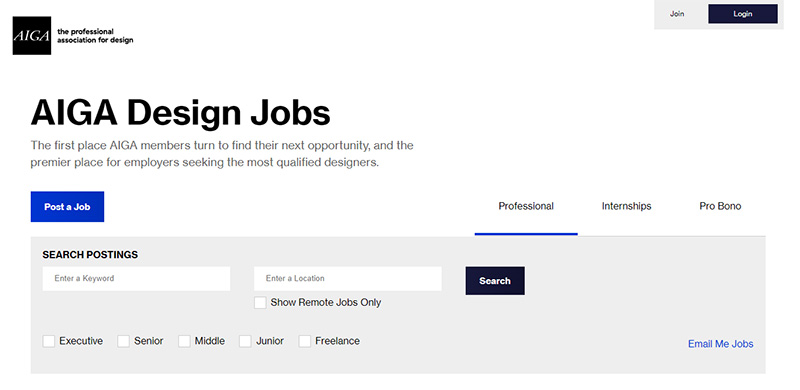Open the Pro Bono tab
This screenshot has width=800, height=390.
pyautogui.click(x=720, y=206)
